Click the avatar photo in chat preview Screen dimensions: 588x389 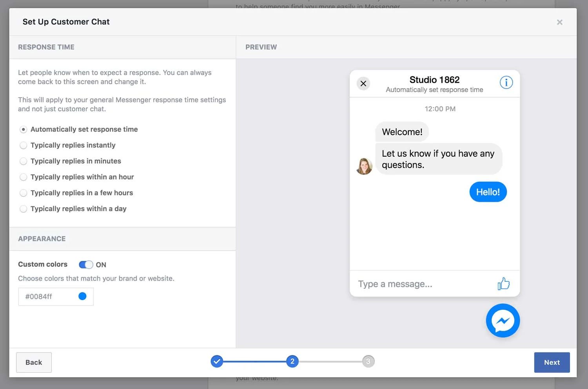(x=364, y=166)
